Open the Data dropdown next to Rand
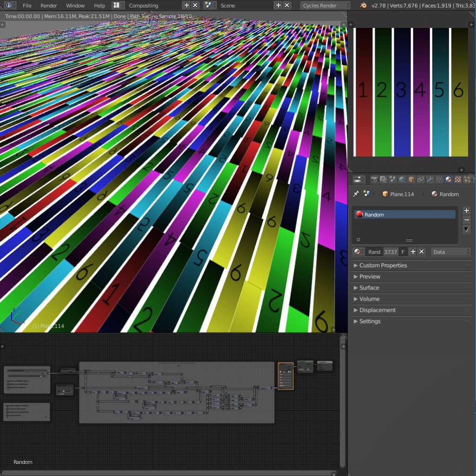Image resolution: width=476 pixels, height=476 pixels. coord(450,251)
